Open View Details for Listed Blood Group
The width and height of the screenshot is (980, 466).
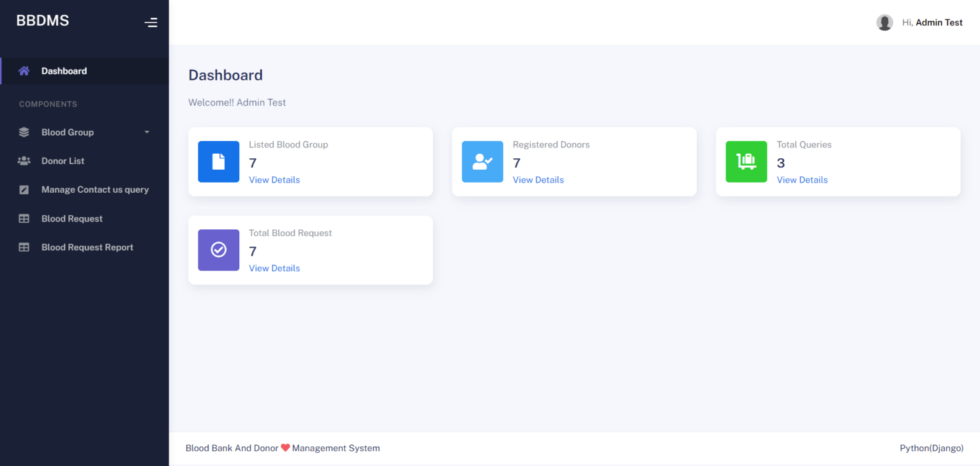tap(274, 179)
